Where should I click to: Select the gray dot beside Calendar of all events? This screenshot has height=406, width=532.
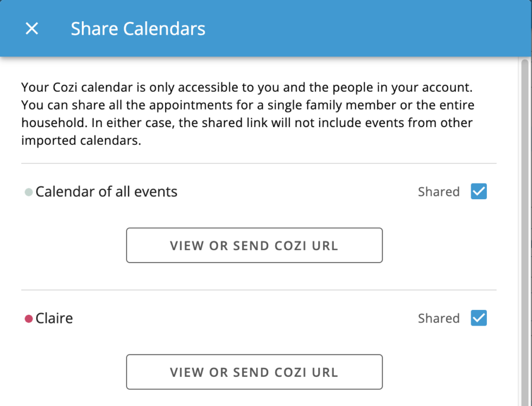click(28, 192)
